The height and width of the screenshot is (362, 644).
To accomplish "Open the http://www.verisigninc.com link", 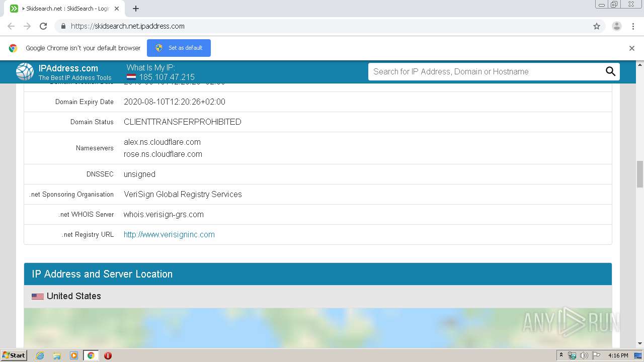I will [169, 234].
